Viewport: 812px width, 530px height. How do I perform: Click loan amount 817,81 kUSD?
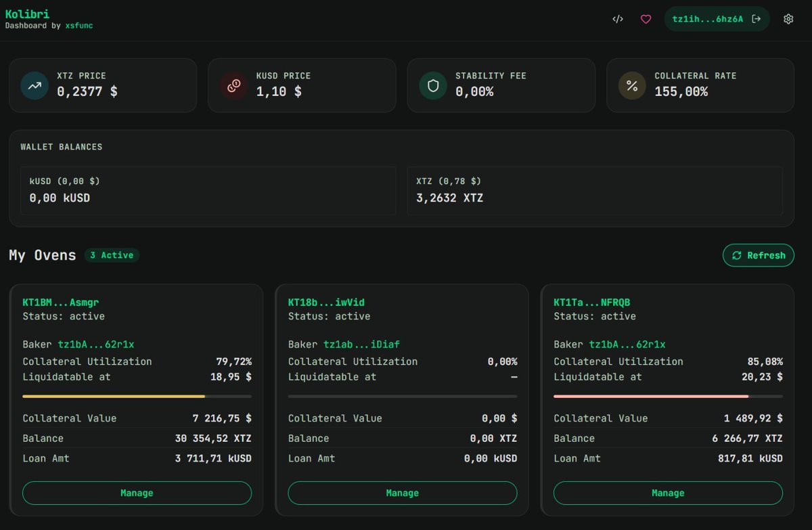coord(750,458)
